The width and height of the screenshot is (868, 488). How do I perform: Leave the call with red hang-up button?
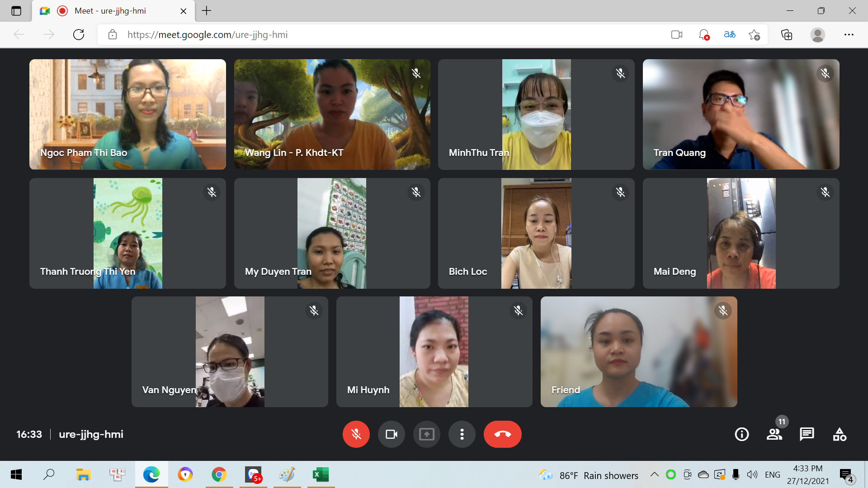(502, 434)
